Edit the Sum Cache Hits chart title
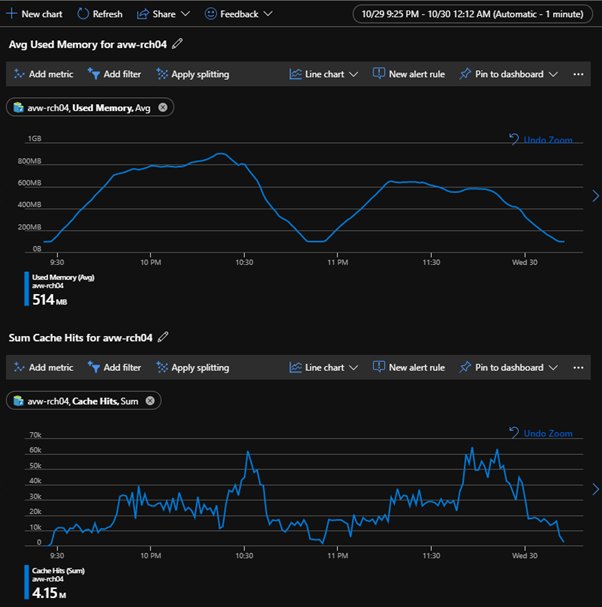The width and height of the screenshot is (602, 607). pyautogui.click(x=164, y=337)
